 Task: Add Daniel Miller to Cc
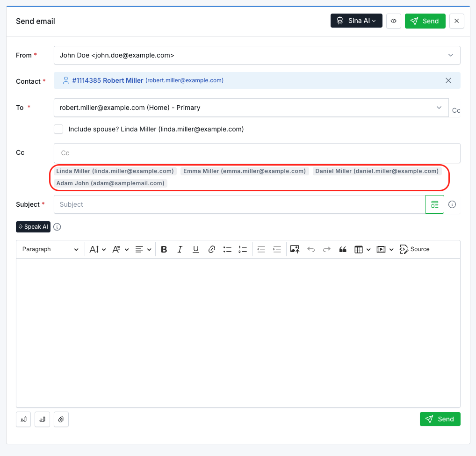click(377, 171)
